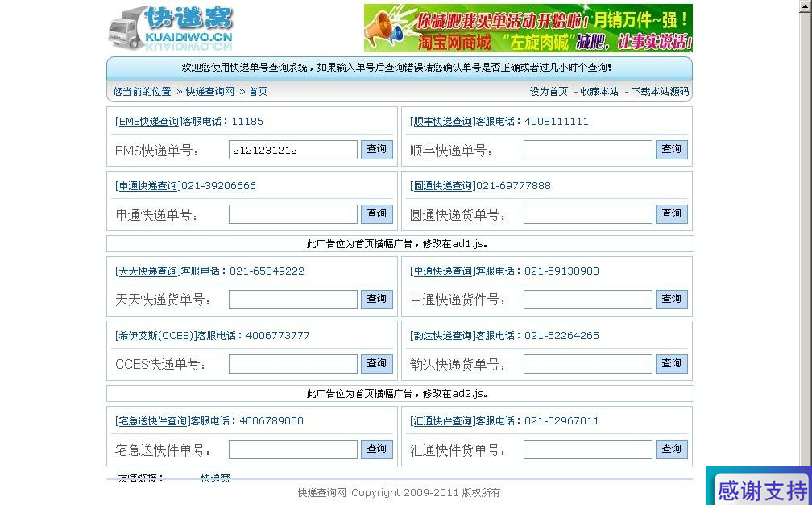The image size is (812, 505).
Task: Click the 感谢支持 floating badge
Action: coord(759,486)
